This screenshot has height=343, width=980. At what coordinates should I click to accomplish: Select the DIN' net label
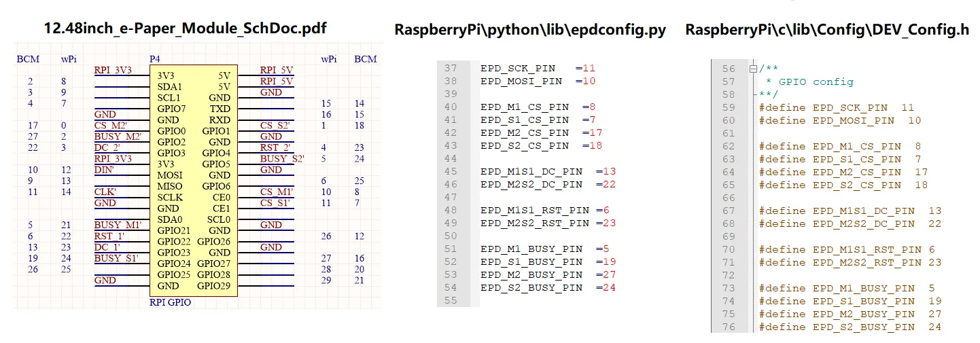click(x=104, y=169)
